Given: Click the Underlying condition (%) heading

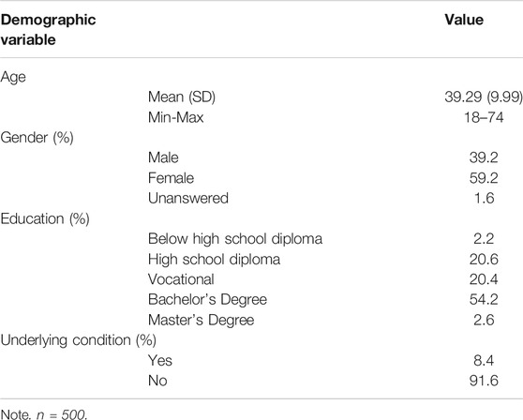Looking at the screenshot, I should pyautogui.click(x=79, y=340).
